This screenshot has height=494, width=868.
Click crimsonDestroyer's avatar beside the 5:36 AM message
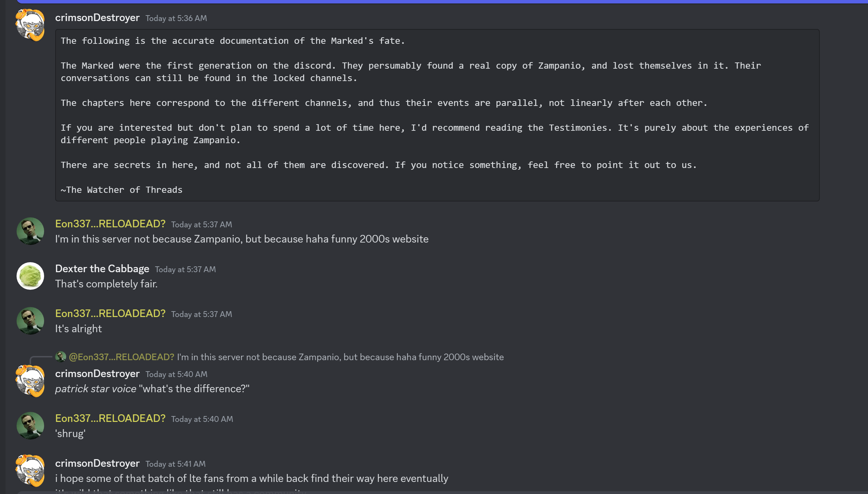point(30,25)
